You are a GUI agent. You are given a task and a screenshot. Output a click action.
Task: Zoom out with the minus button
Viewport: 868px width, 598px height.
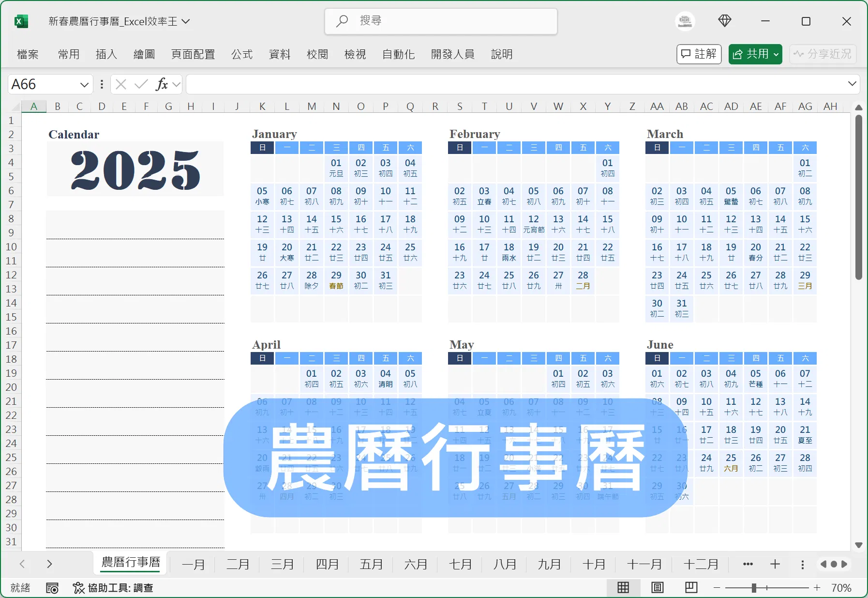click(x=717, y=588)
